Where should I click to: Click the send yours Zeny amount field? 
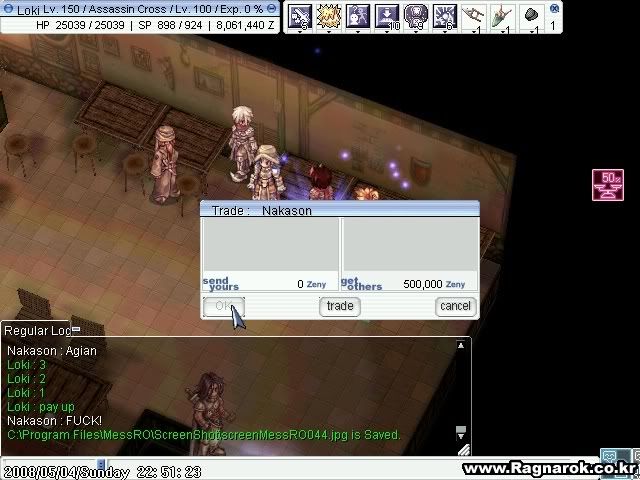[x=271, y=283]
